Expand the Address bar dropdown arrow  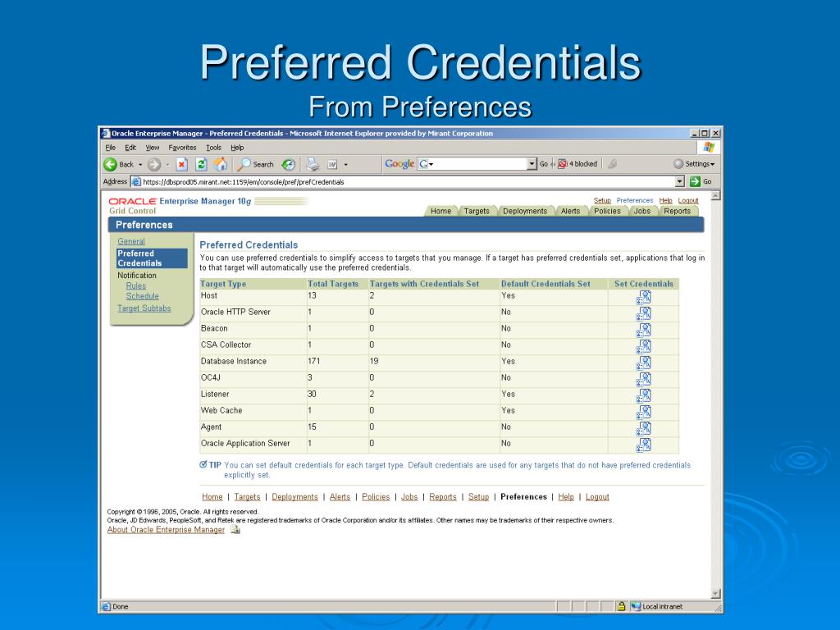coord(680,181)
